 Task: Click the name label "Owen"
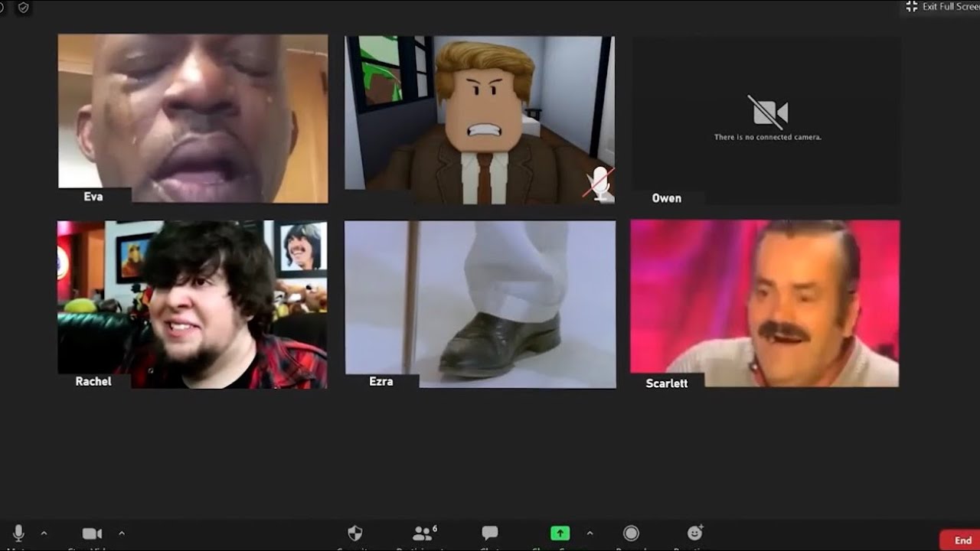(666, 198)
